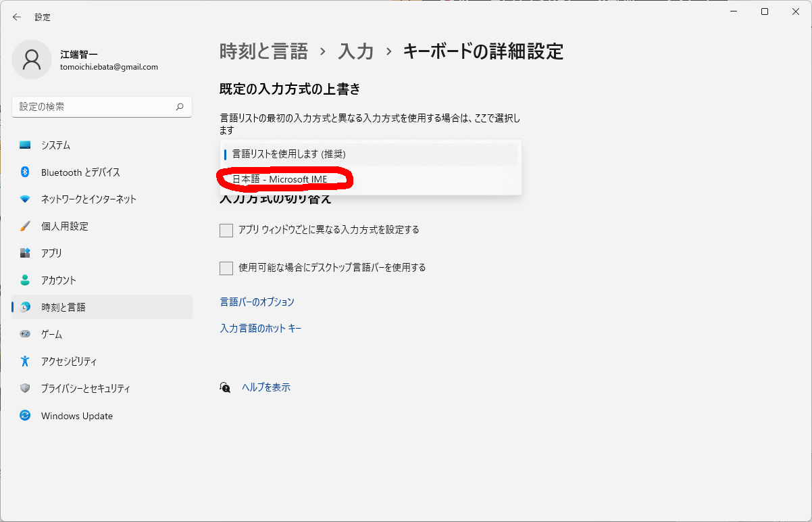The image size is (812, 522).
Task: Open the Apps icon in sidebar
Action: point(25,253)
